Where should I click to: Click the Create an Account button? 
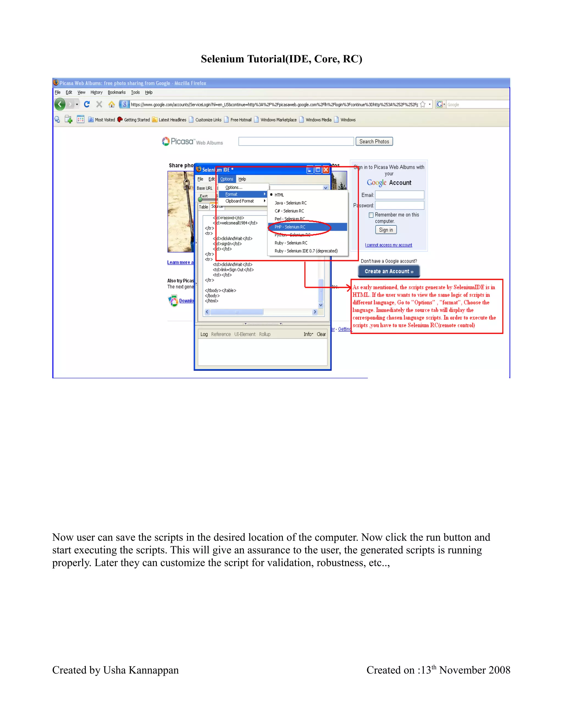388,271
